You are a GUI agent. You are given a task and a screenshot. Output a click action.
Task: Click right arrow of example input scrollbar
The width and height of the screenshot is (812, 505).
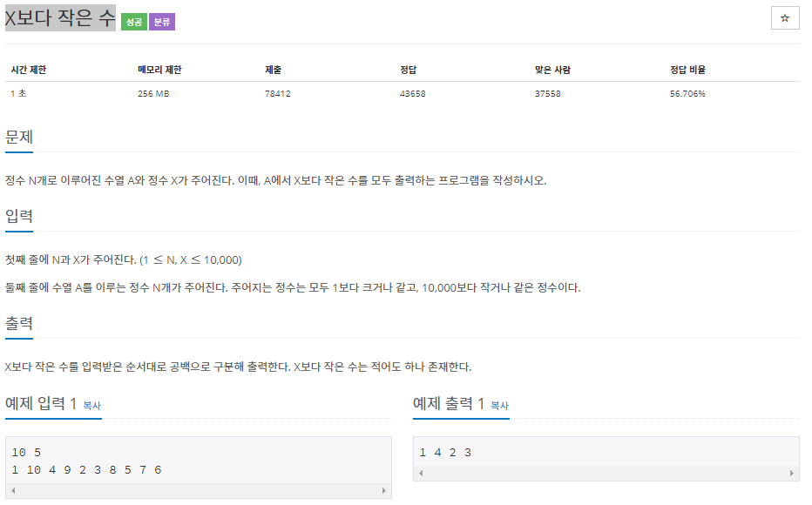[x=383, y=490]
